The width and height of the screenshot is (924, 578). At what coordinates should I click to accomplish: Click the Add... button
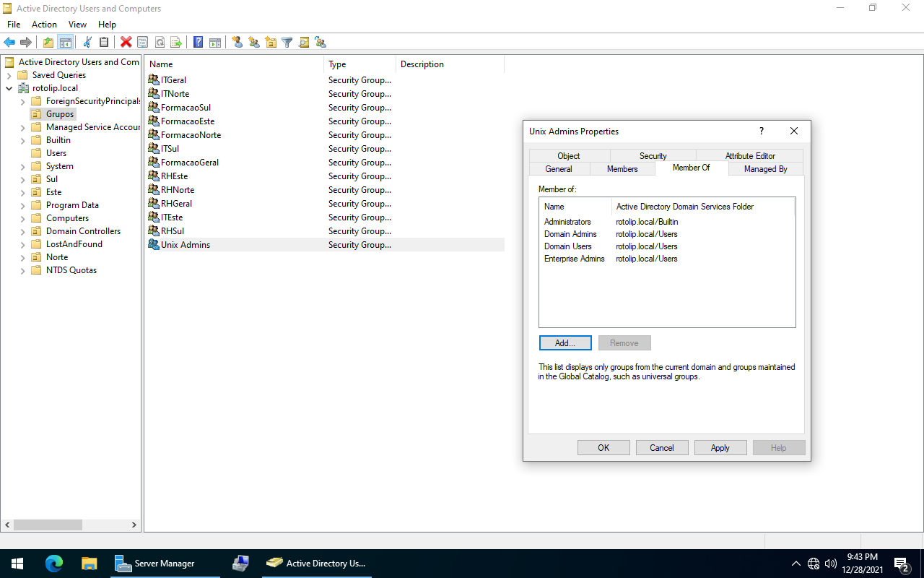click(565, 343)
